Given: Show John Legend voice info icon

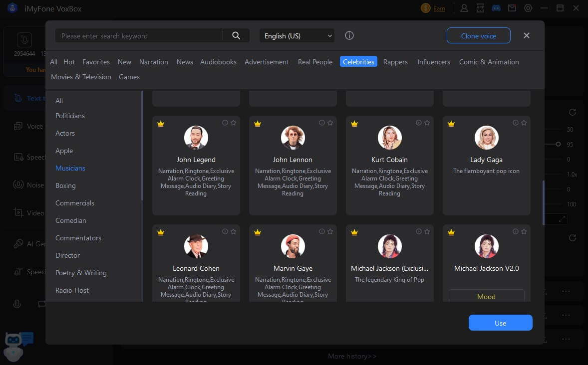Looking at the screenshot, I should [225, 123].
